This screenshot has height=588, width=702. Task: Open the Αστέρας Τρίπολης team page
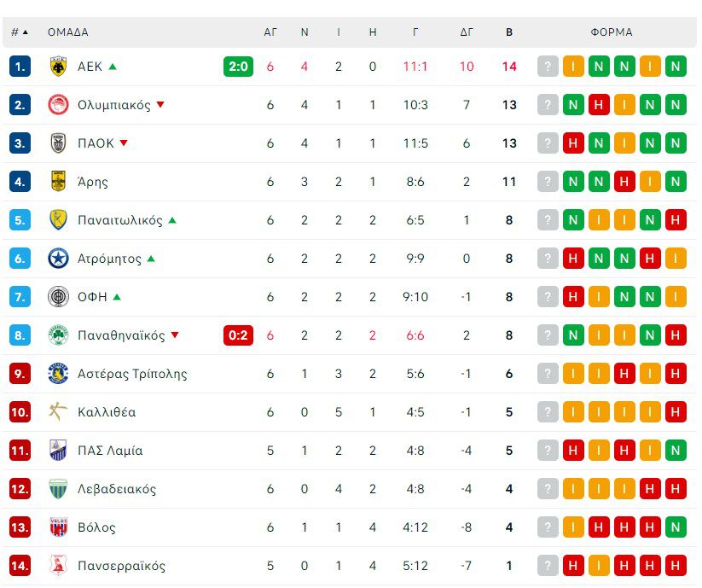132,374
